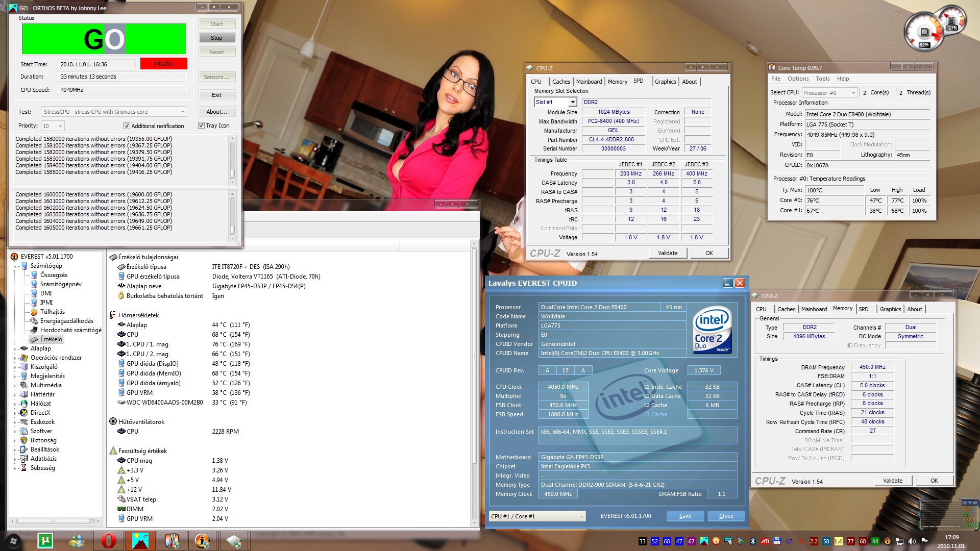The image size is (980, 551).
Task: Open the uTorrent taskbar icon
Action: [45, 541]
